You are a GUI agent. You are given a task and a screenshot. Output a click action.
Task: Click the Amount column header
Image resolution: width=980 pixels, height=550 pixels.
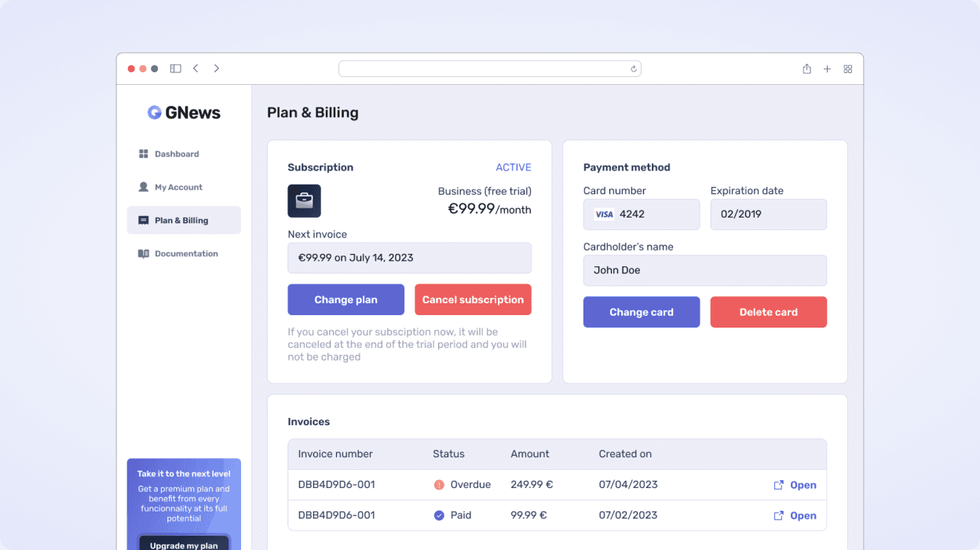tap(530, 454)
